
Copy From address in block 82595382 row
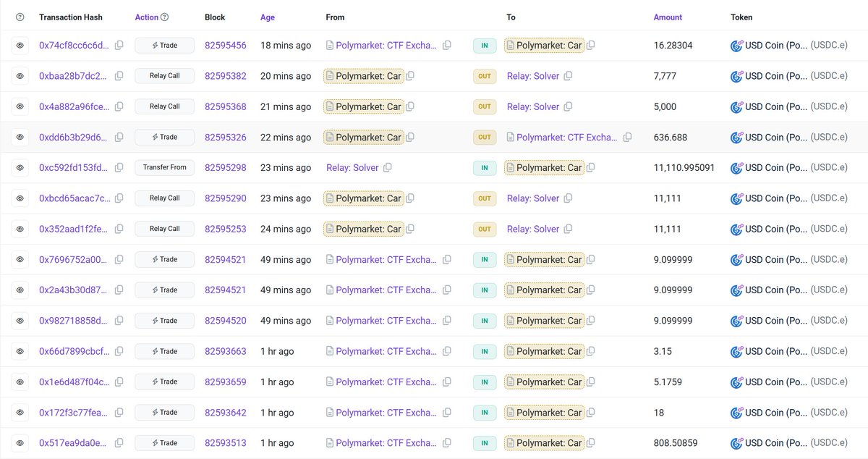410,75
